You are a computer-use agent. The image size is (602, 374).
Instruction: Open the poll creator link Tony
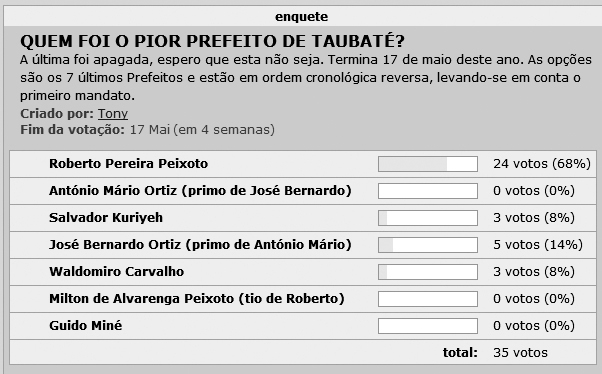tap(112, 114)
